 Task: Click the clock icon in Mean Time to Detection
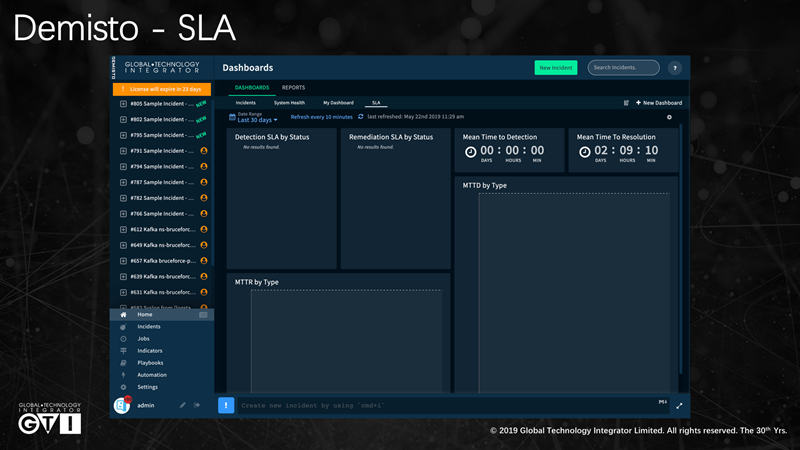pos(470,152)
